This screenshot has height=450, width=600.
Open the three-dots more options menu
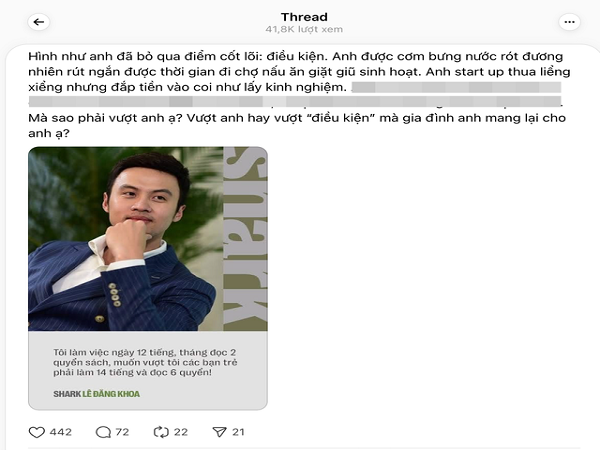coord(569,22)
